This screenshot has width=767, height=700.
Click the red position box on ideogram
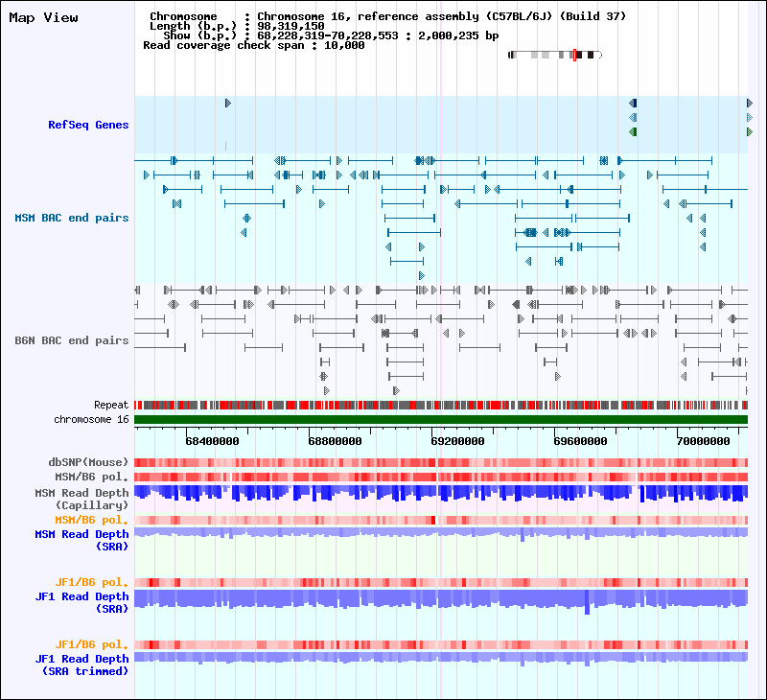pyautogui.click(x=574, y=55)
